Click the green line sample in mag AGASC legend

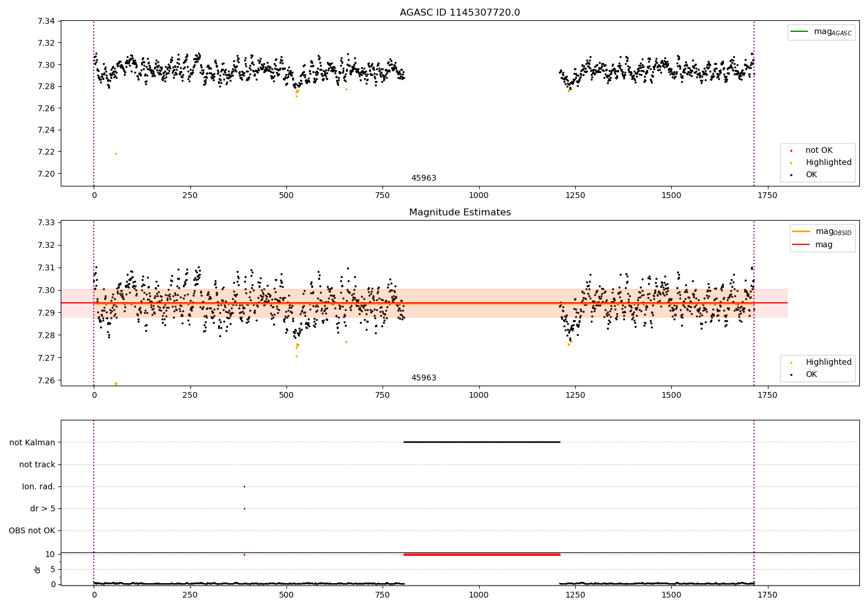[799, 32]
